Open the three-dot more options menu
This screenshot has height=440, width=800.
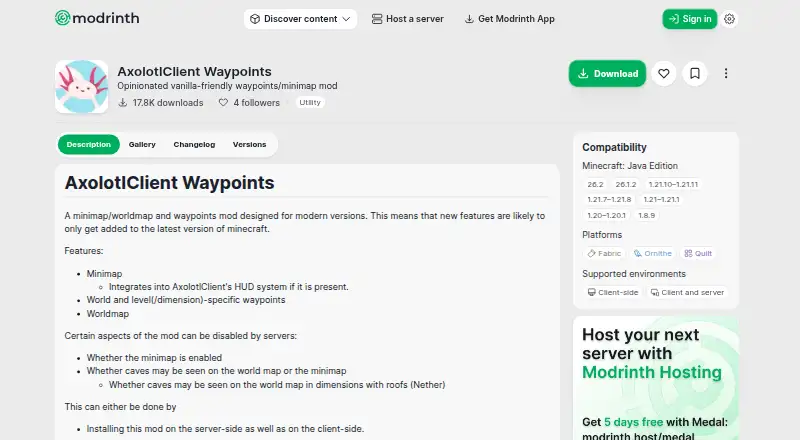(726, 74)
